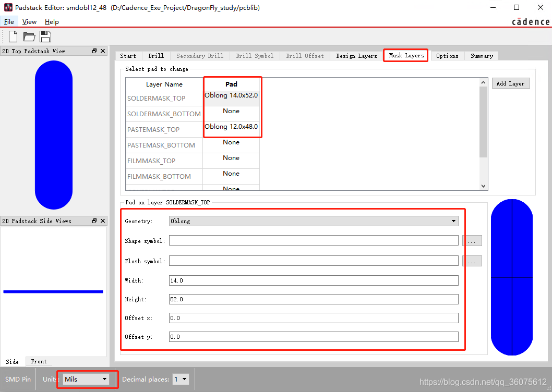Open the Units dropdown set to Mils
This screenshot has width=552, height=392.
tap(86, 379)
